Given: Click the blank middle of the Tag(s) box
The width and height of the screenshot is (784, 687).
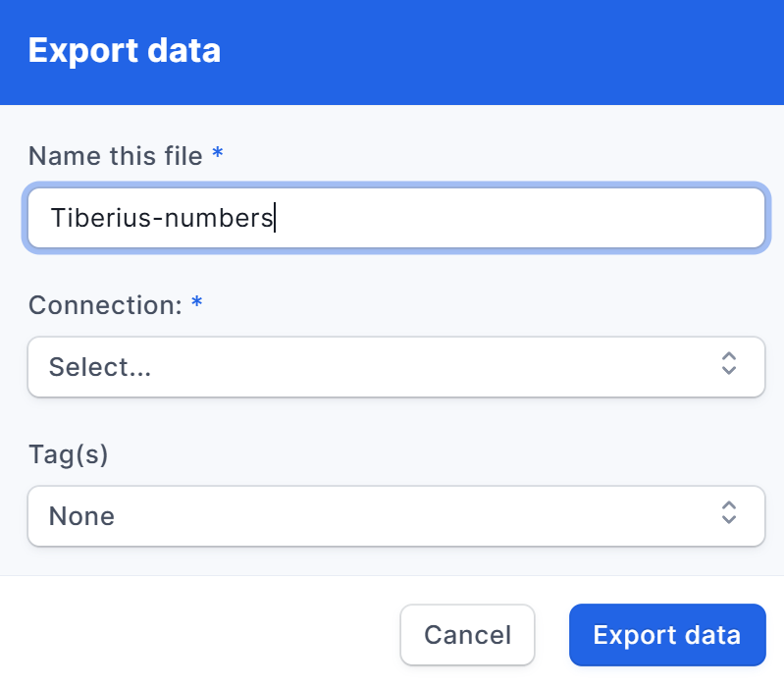Looking at the screenshot, I should coord(417,516).
